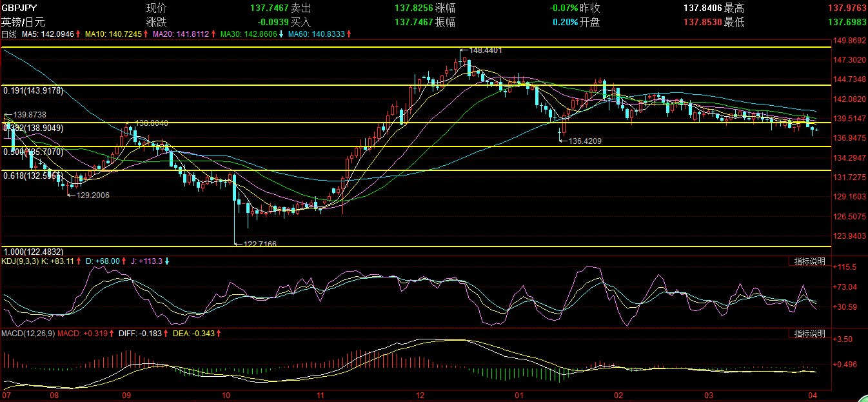868x402 pixels.
Task: Open the 指标说明 button in MACD panel
Action: point(809,334)
